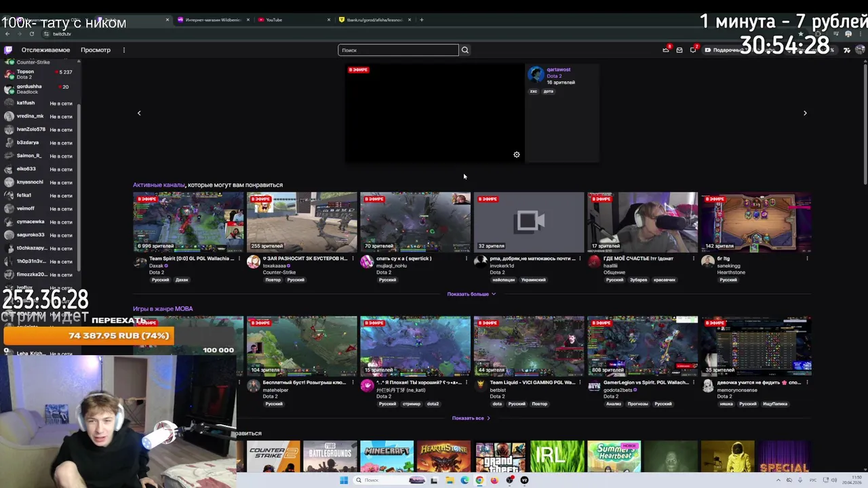Open the toxakaaaa Counter-Strike stream thumbnail
The width and height of the screenshot is (868, 488).
coord(302,222)
